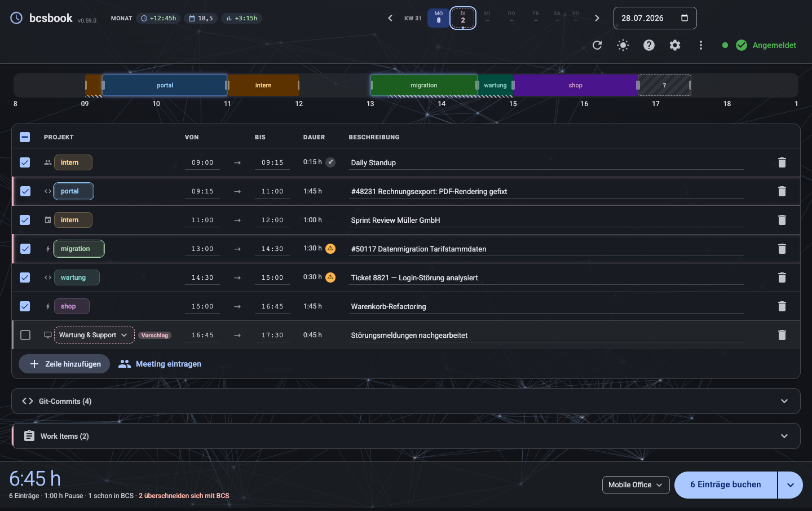Open settings via the gear icon

tap(675, 45)
